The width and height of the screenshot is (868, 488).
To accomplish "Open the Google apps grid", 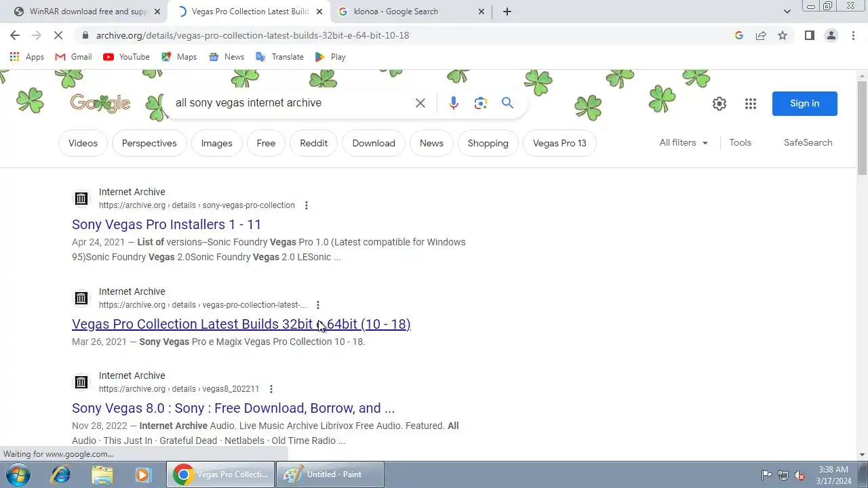I will tap(750, 104).
